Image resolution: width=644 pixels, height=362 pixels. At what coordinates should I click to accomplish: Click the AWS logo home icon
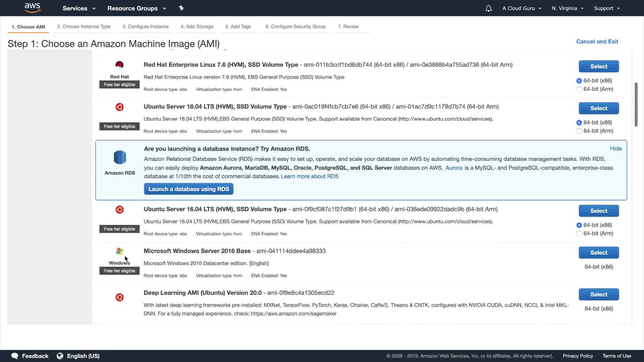(x=32, y=8)
